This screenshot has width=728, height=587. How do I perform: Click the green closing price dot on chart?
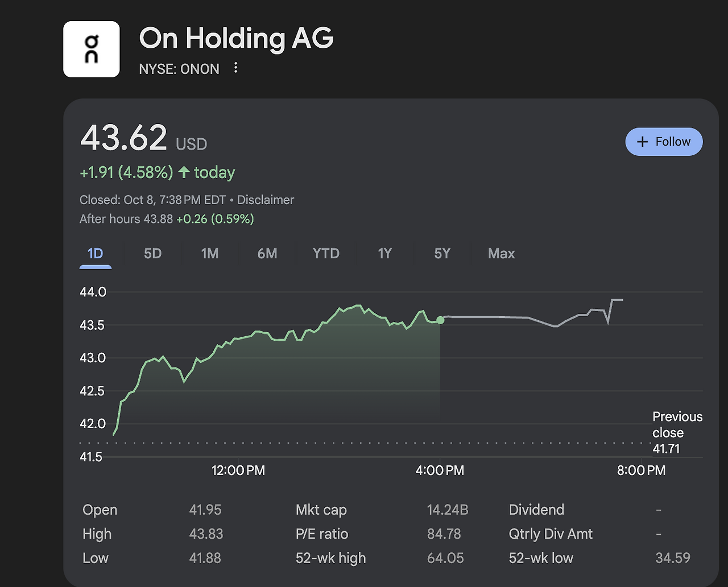tap(440, 320)
